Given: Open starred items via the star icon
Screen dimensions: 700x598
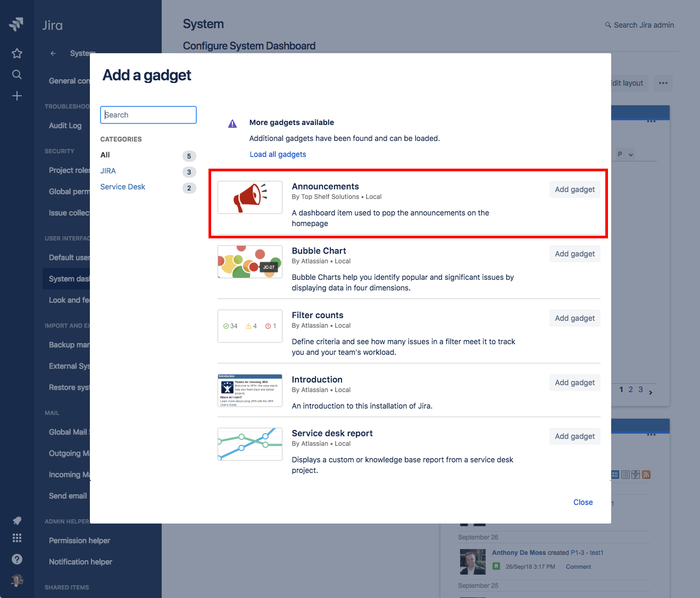Looking at the screenshot, I should click(x=17, y=53).
